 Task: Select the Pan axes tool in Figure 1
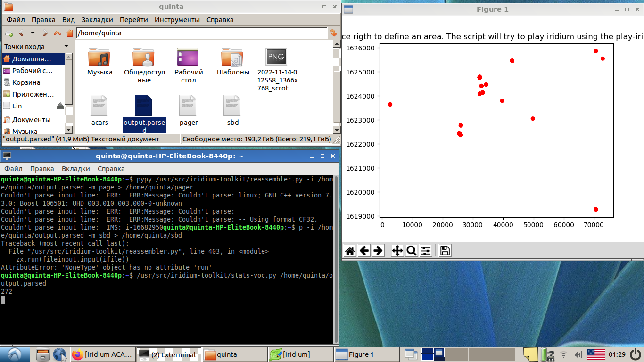coord(397,251)
